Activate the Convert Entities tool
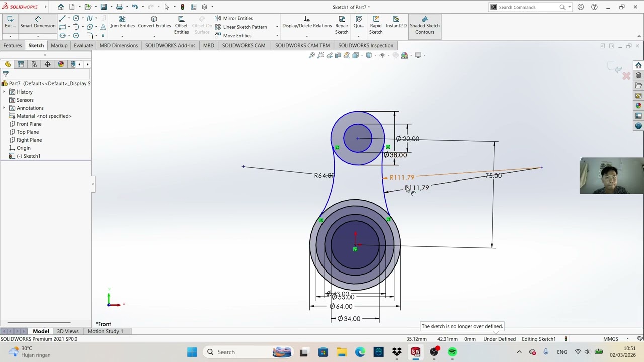 click(x=154, y=22)
